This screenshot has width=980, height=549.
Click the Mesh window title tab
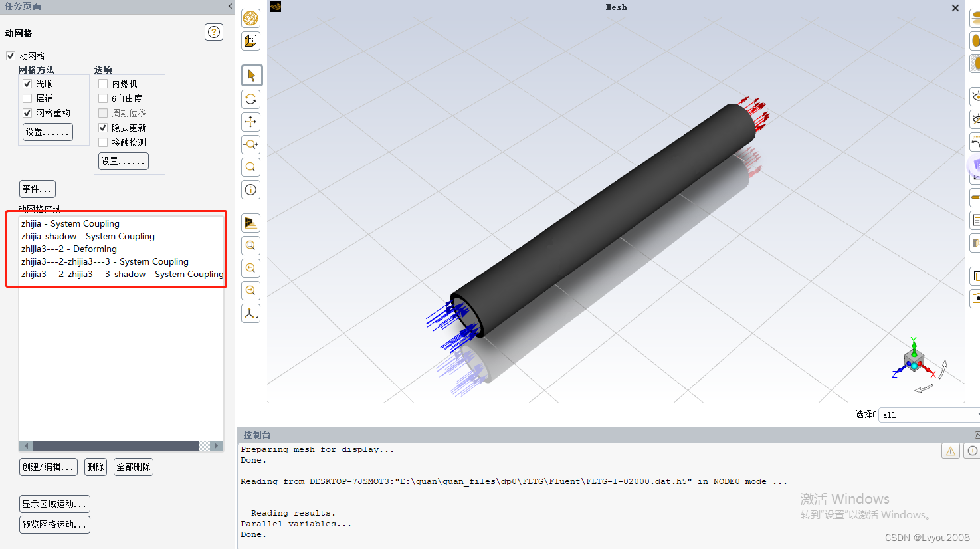(616, 7)
